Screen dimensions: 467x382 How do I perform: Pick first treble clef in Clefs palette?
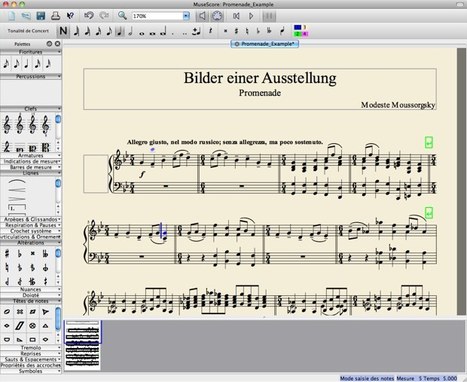[7, 125]
